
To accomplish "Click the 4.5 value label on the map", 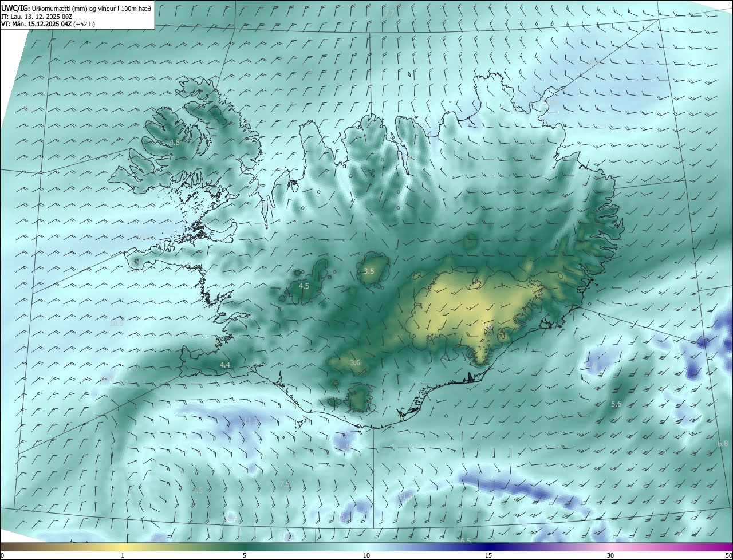I will coord(304,286).
